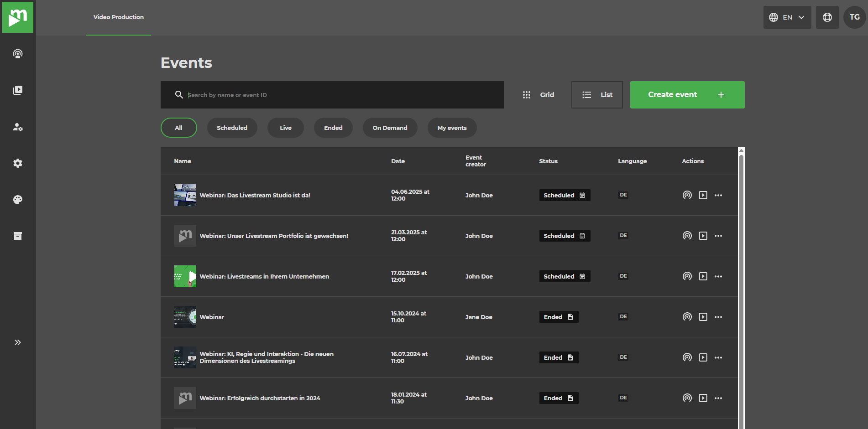Viewport: 868px width, 429px height.
Task: Open more actions for Erfolgreich durchstarten in 2024
Action: click(718, 398)
